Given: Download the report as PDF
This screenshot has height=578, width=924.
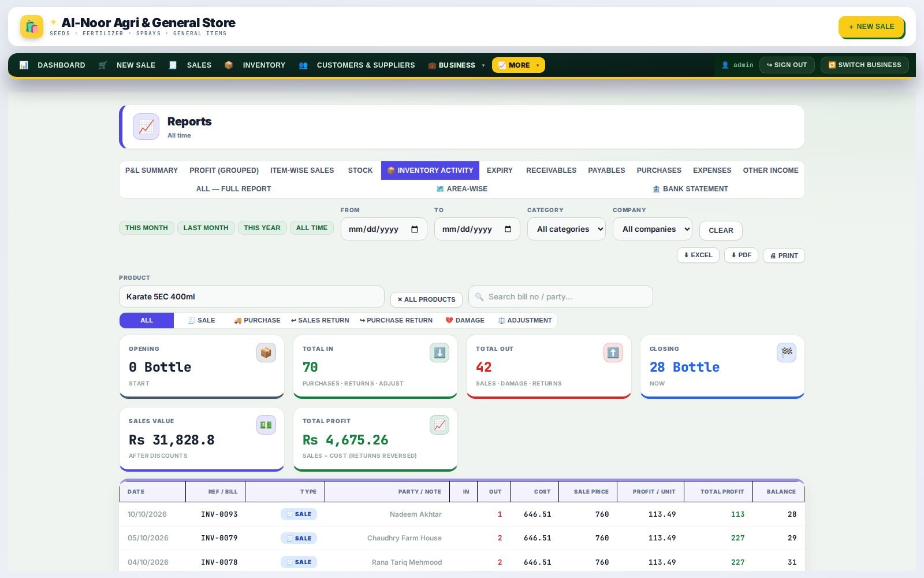Looking at the screenshot, I should click(x=741, y=255).
